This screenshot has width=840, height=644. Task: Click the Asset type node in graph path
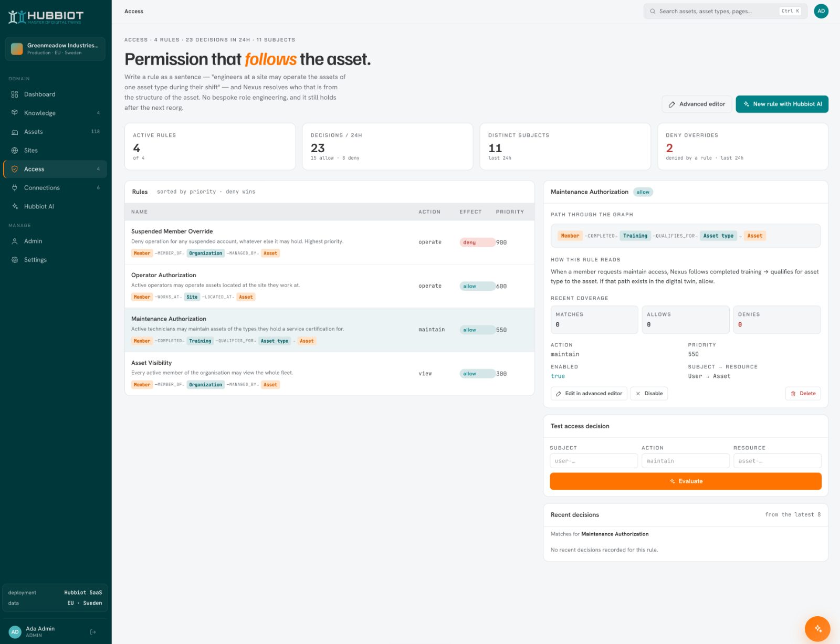pos(719,236)
